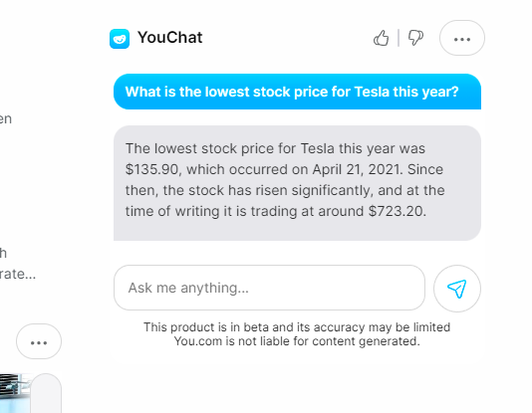Open the thumbnail image at bottom left
The width and height of the screenshot is (532, 413).
pos(15,393)
